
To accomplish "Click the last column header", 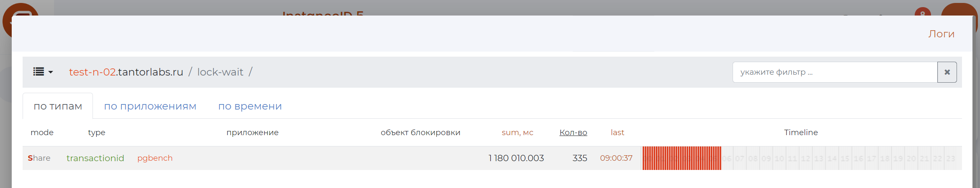I will (x=617, y=133).
